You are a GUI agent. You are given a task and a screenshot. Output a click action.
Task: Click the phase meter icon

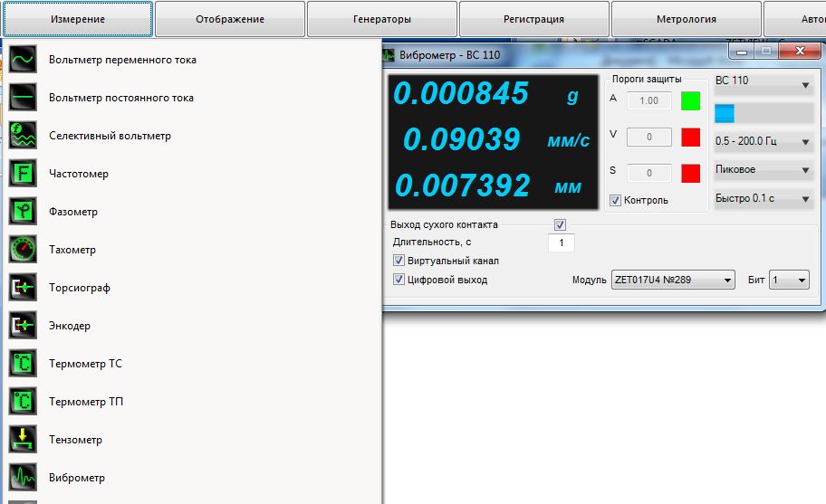pos(23,211)
